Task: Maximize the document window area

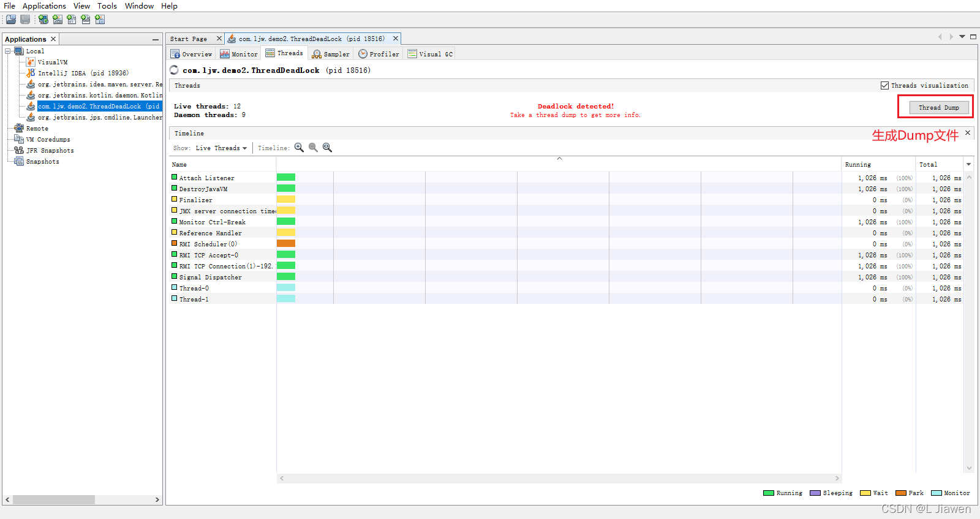Action: (973, 37)
